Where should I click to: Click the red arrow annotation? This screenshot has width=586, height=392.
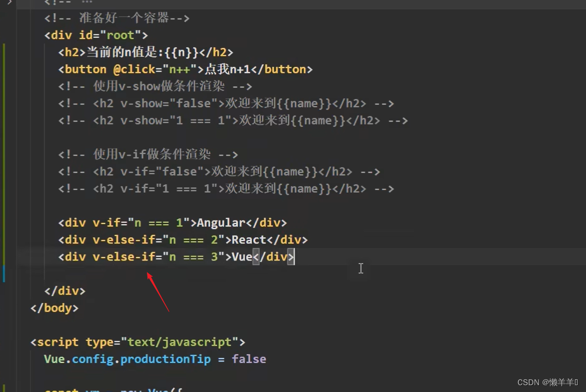158,292
